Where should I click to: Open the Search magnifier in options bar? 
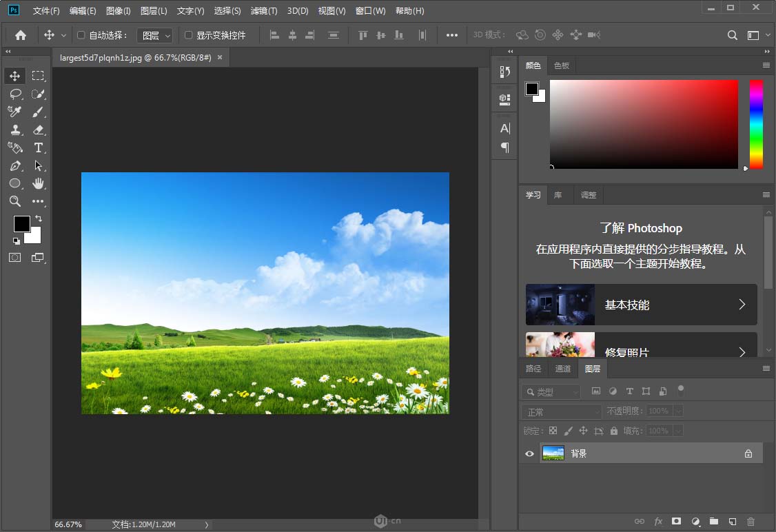click(733, 35)
